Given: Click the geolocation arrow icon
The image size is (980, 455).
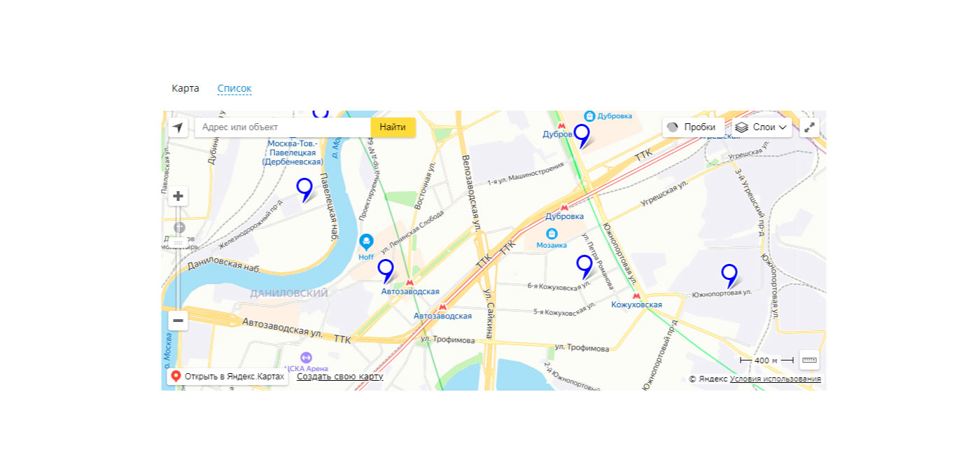Looking at the screenshot, I should (x=178, y=127).
